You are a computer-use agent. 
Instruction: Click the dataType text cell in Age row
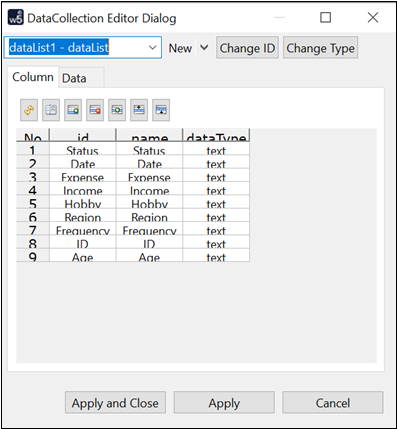(x=216, y=256)
